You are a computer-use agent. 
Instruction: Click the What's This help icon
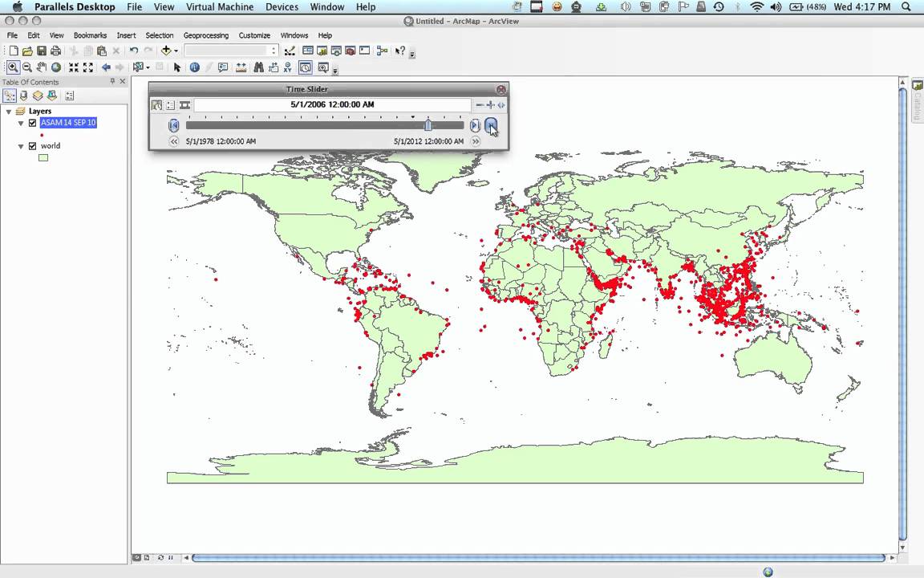tap(400, 51)
